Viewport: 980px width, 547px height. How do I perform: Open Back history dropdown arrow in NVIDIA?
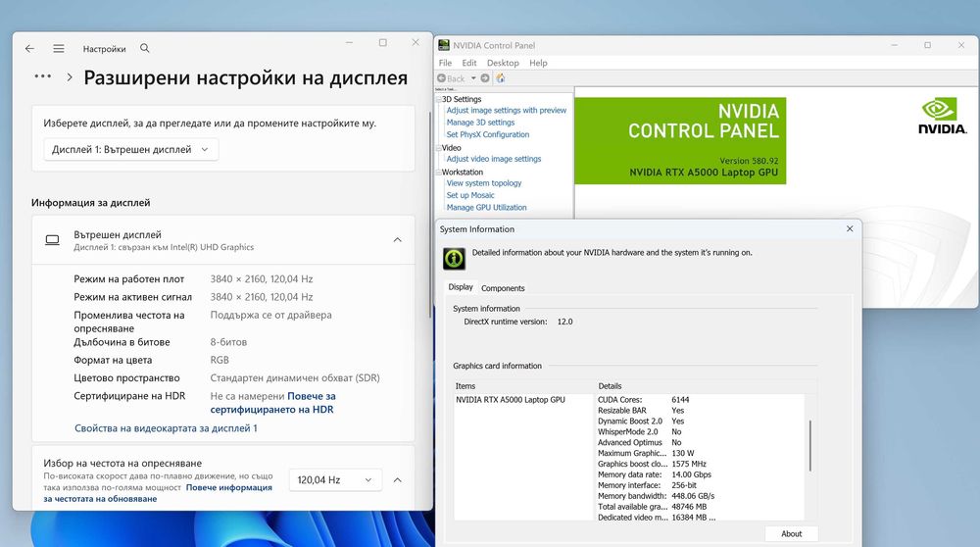click(x=473, y=78)
